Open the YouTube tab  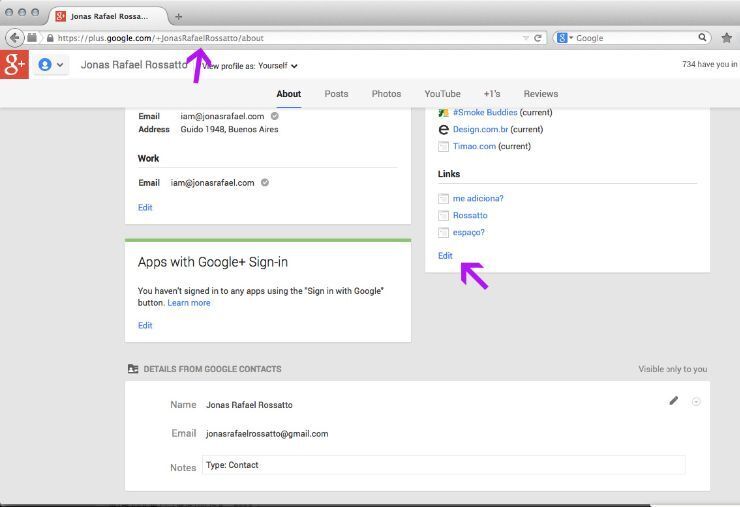click(x=442, y=94)
